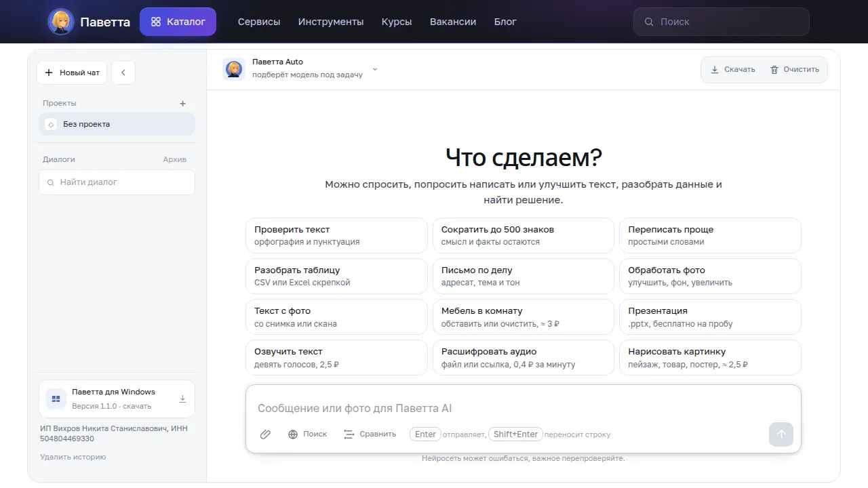Select the Разобрать таблицу card
Viewport: 868px width, 488px height.
click(x=336, y=277)
